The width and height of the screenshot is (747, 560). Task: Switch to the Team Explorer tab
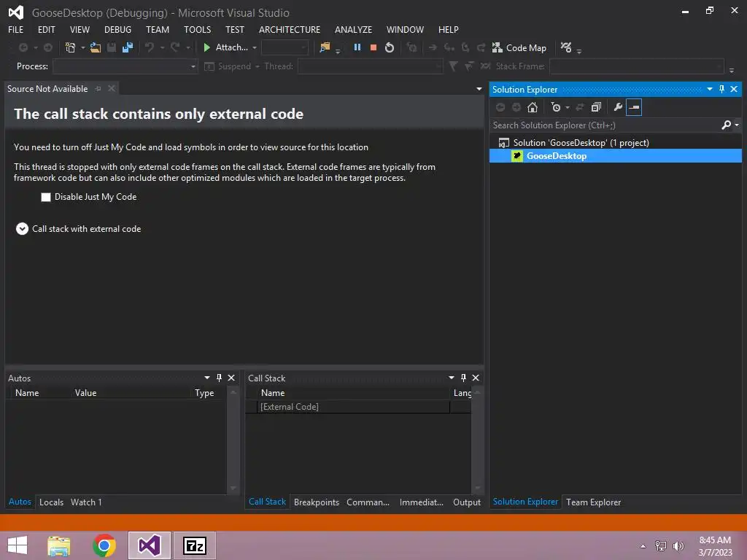click(x=594, y=502)
